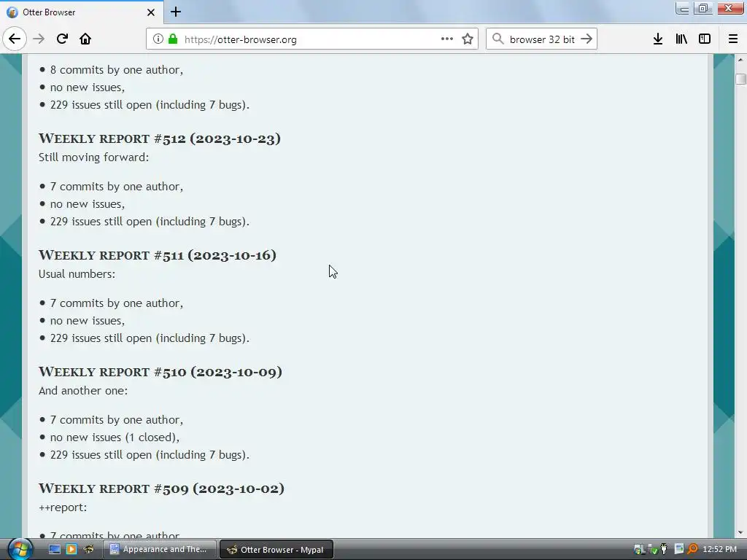Viewport: 747px width, 560px height.
Task: Click the Otter Browser - Mypal taskbar button
Action: [276, 550]
